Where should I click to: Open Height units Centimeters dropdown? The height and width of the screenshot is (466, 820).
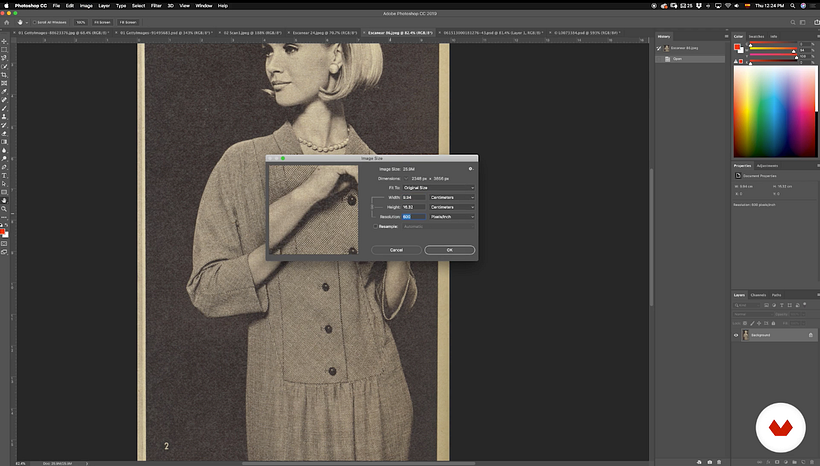452,207
